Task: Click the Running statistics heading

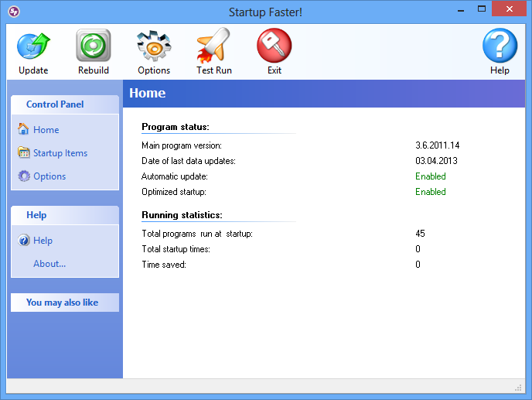Action: click(182, 215)
